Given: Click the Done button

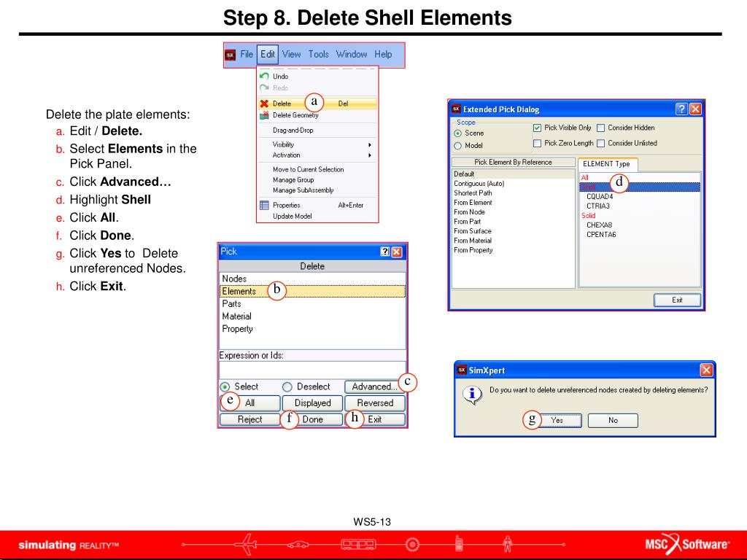Looking at the screenshot, I should pyautogui.click(x=312, y=419).
